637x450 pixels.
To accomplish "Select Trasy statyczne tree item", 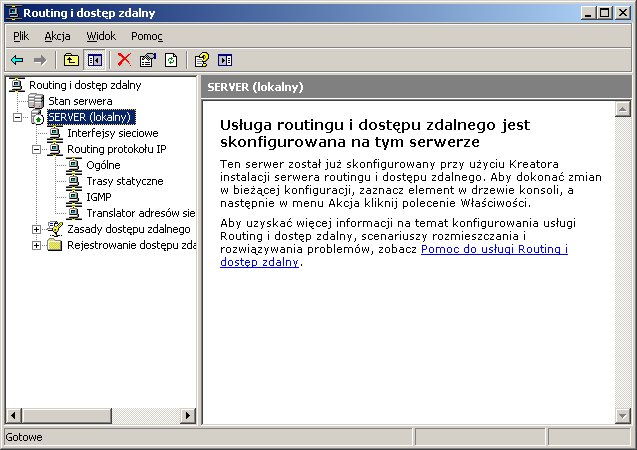I will point(125,181).
